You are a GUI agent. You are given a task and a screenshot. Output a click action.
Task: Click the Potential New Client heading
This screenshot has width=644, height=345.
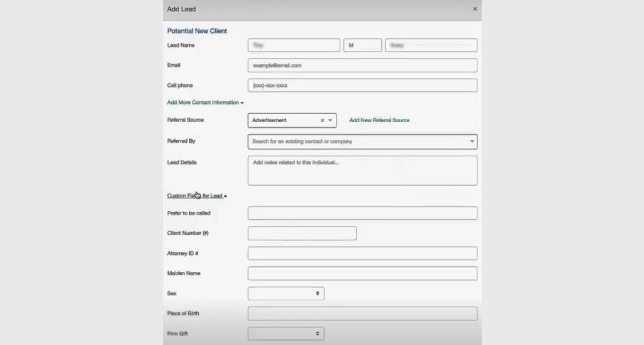click(197, 31)
